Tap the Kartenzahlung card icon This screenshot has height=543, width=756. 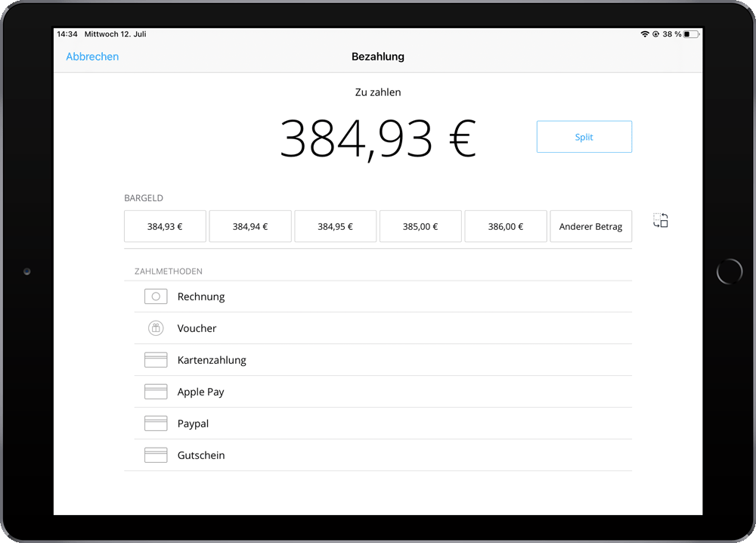pyautogui.click(x=156, y=360)
